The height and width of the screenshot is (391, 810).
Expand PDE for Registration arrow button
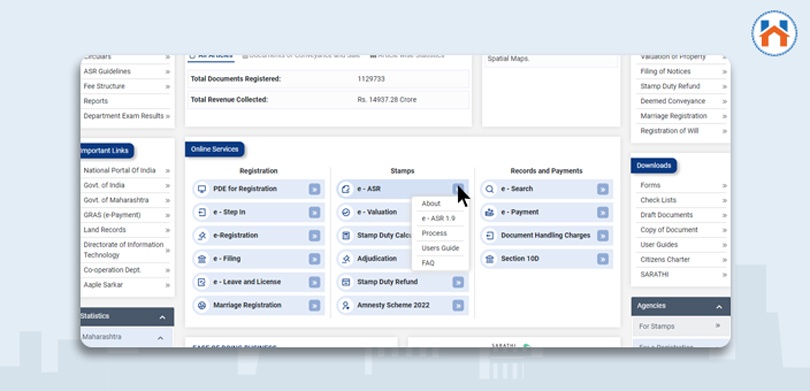point(314,189)
